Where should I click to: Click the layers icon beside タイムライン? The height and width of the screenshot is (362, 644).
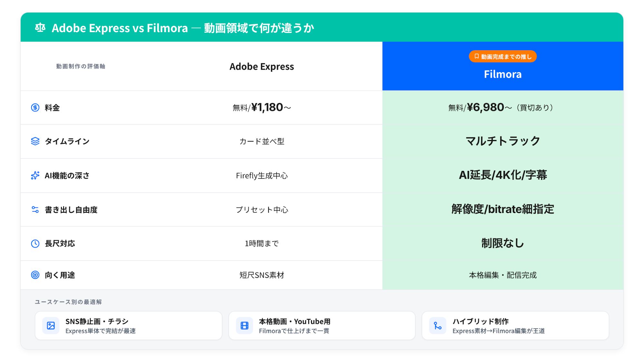(x=35, y=141)
